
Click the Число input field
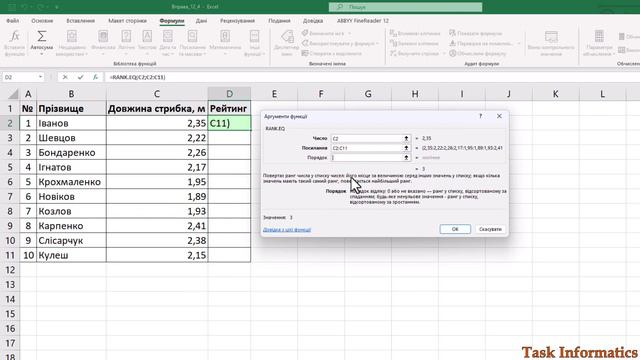367,138
